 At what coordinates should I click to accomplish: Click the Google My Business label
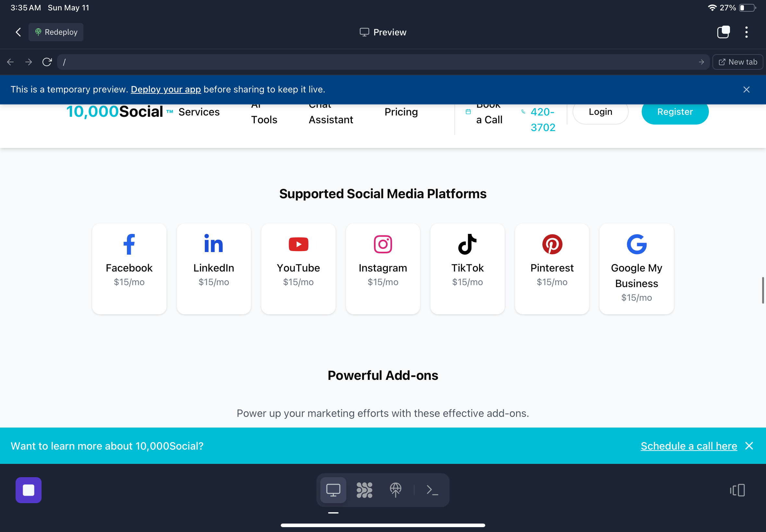(x=636, y=276)
